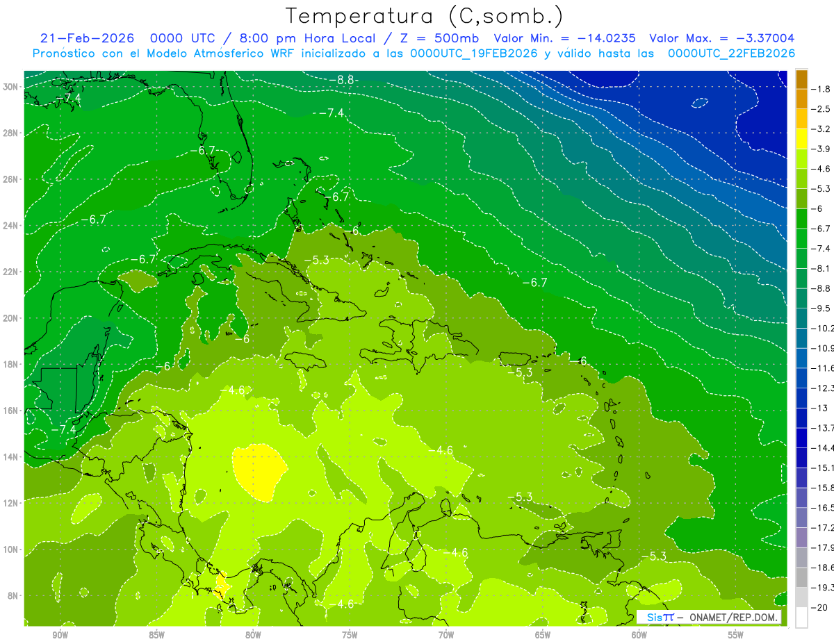Click the 90W longitude axis label

60,635
